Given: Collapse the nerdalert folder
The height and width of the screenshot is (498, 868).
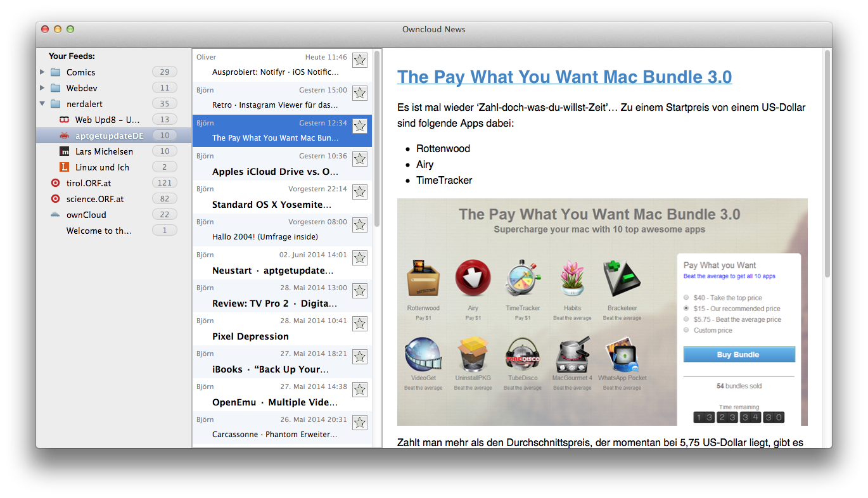Looking at the screenshot, I should [x=42, y=103].
